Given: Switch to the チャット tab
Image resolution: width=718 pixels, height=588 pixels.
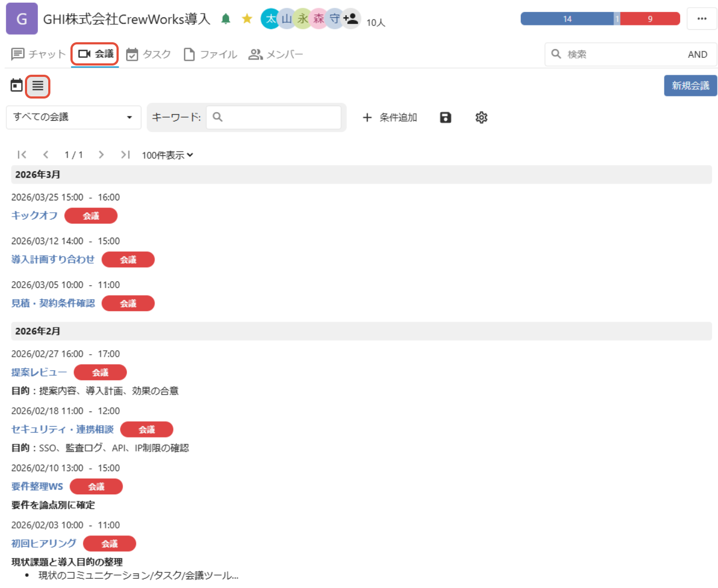Looking at the screenshot, I should tap(38, 54).
